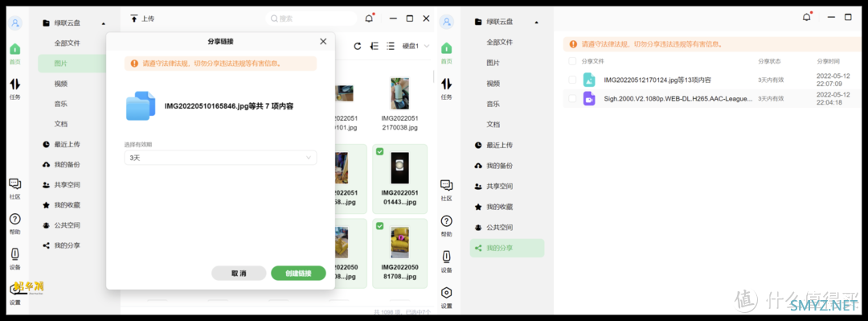Click the 上传 upload button

142,19
